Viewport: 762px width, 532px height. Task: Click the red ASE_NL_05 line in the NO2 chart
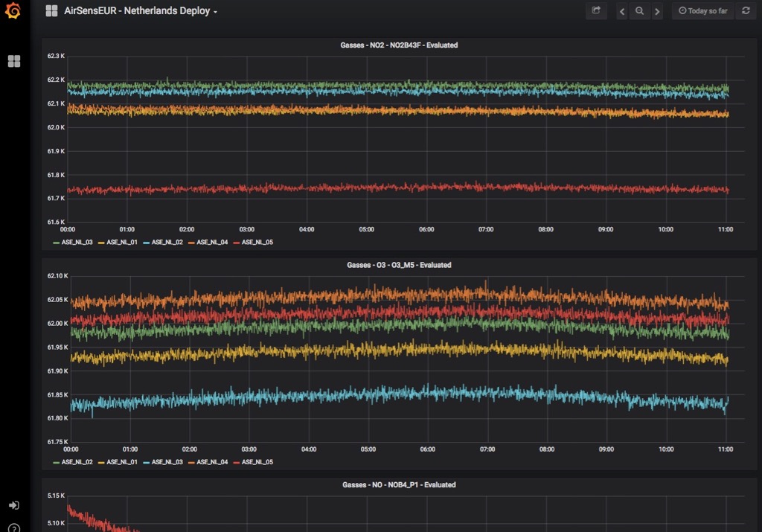(x=399, y=188)
